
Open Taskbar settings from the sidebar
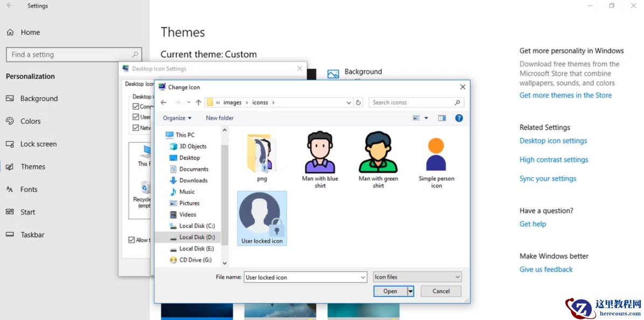[33, 234]
